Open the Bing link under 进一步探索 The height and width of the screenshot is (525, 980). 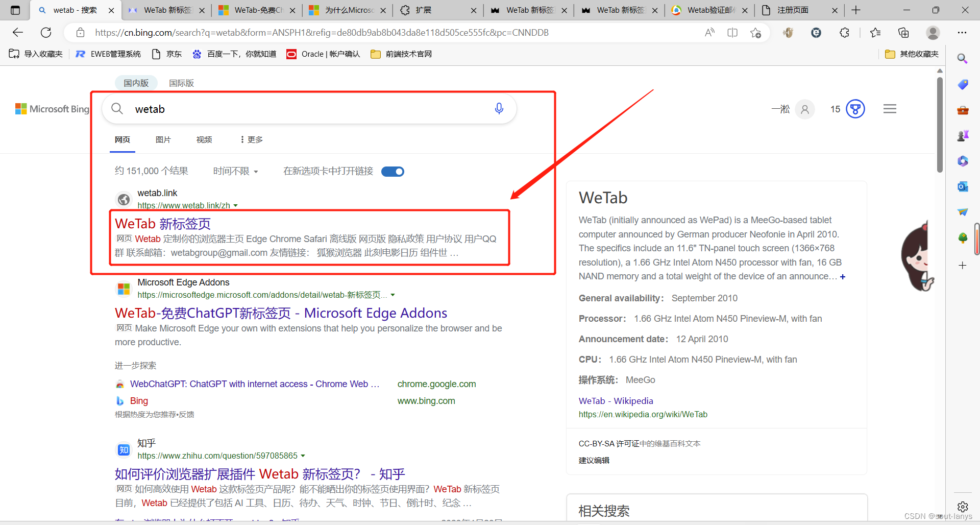pyautogui.click(x=139, y=401)
